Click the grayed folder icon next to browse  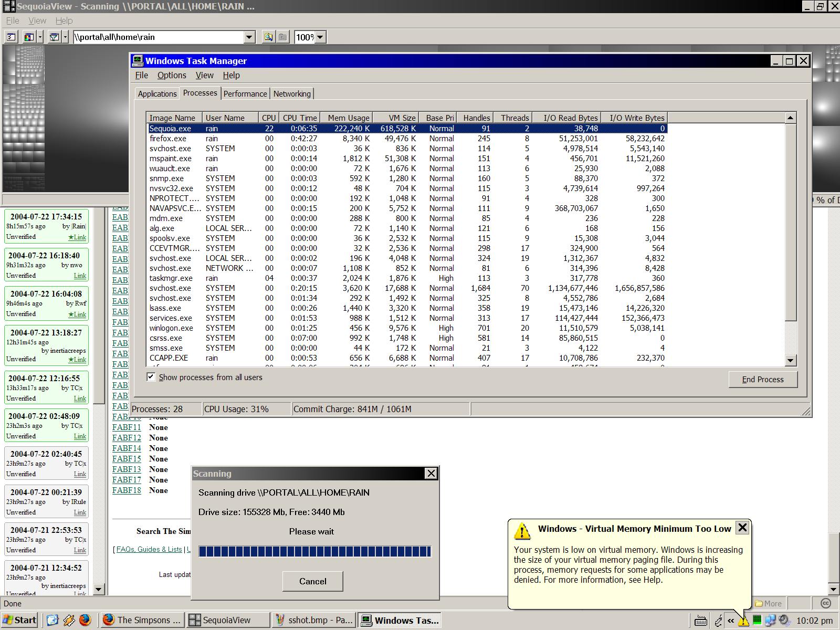tap(283, 37)
